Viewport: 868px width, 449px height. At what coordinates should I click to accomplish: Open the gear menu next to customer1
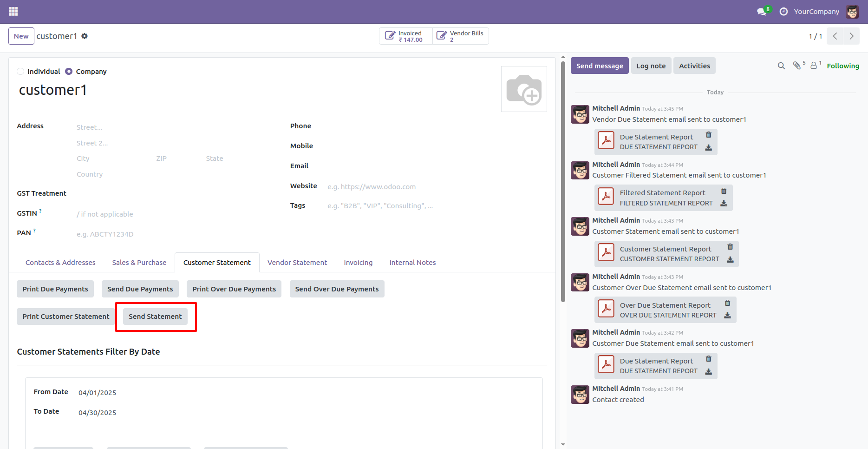click(85, 36)
